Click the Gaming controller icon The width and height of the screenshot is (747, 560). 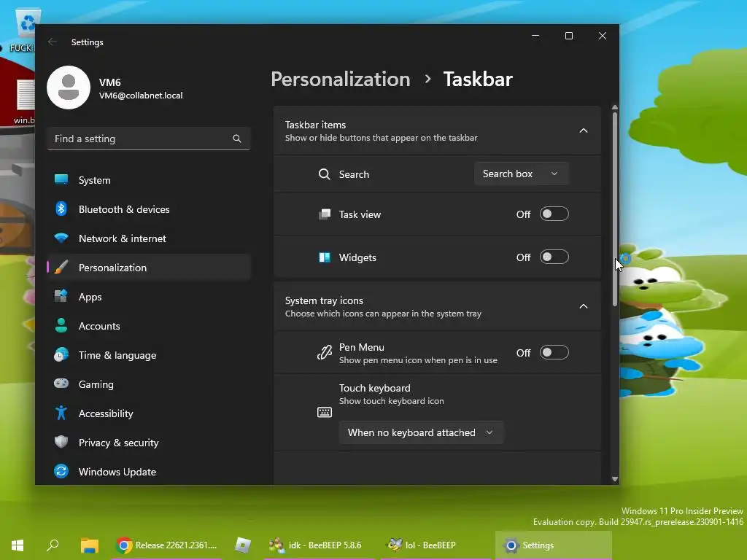tap(61, 384)
